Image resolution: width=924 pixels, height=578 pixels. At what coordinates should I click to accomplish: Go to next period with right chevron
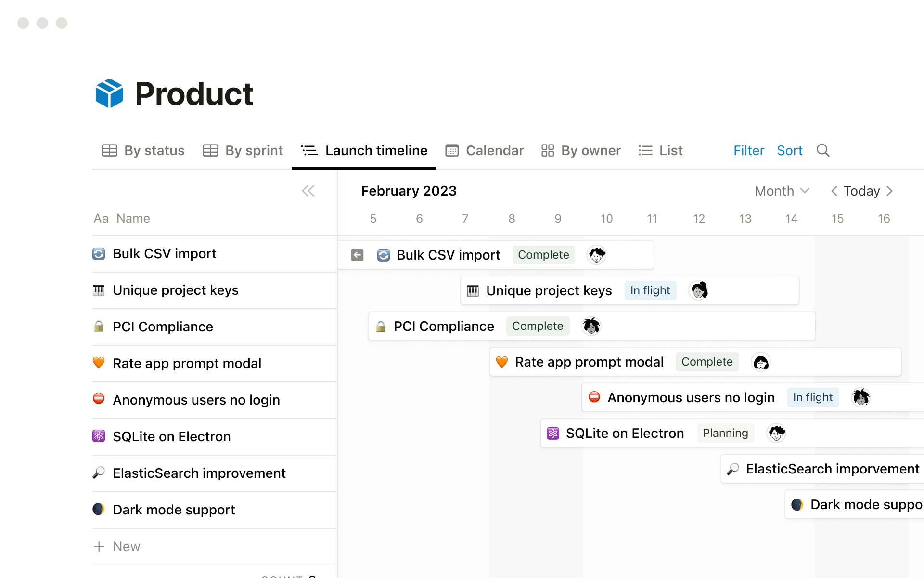(889, 191)
